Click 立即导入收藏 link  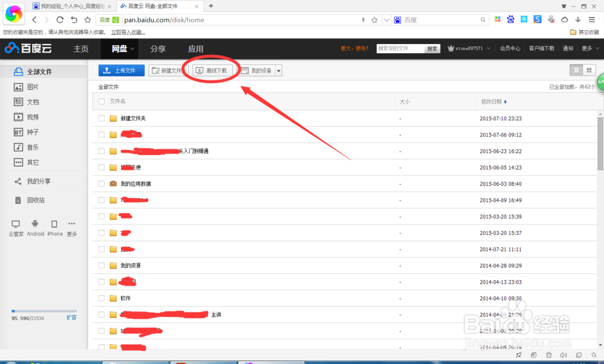(128, 33)
